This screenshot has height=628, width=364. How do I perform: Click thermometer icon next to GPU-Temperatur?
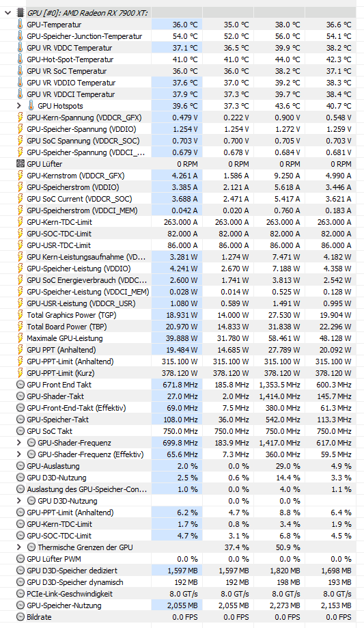[x=20, y=25]
